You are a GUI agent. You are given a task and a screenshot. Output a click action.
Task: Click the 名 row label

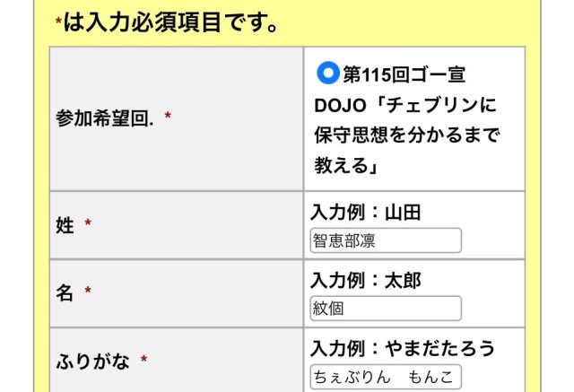[65, 293]
